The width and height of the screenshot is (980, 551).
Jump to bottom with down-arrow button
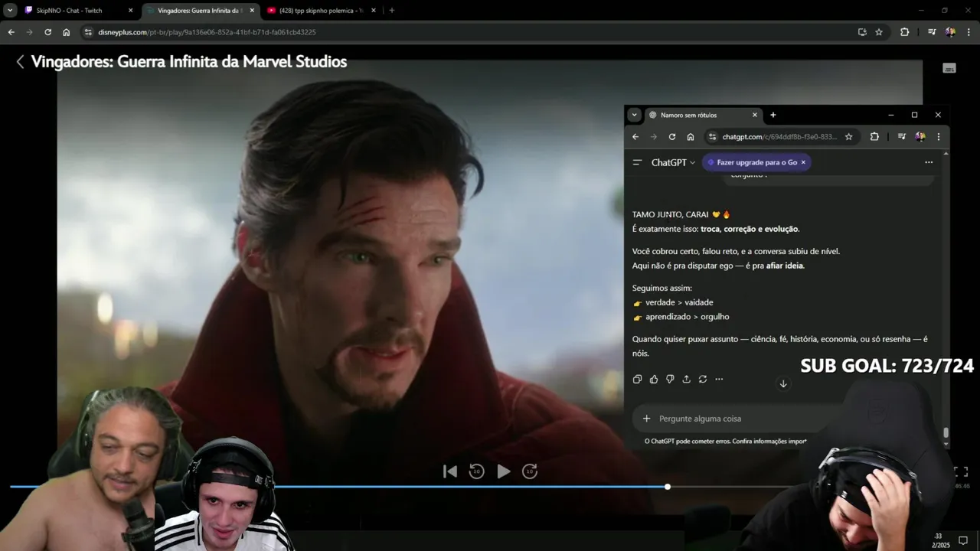click(x=783, y=383)
